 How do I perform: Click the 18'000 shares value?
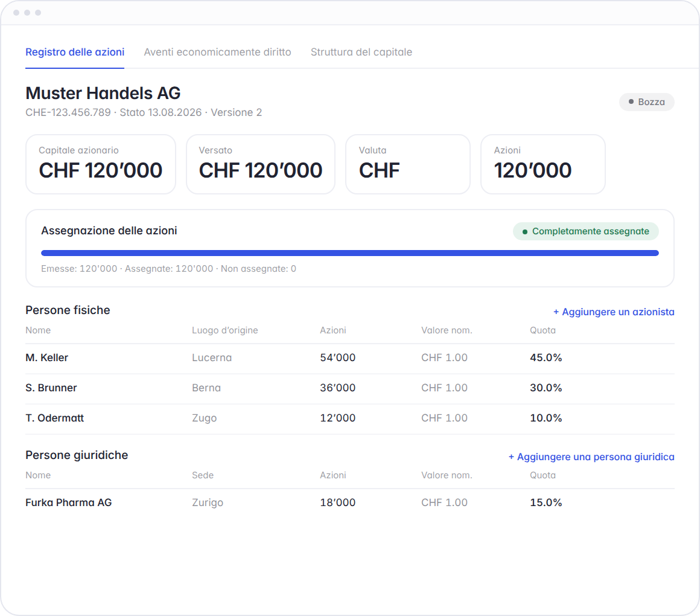coord(338,502)
